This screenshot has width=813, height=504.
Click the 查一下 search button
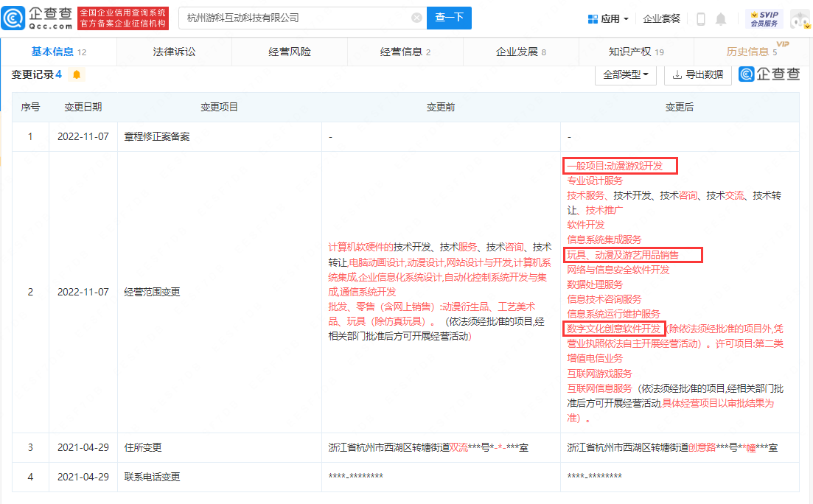tap(449, 18)
